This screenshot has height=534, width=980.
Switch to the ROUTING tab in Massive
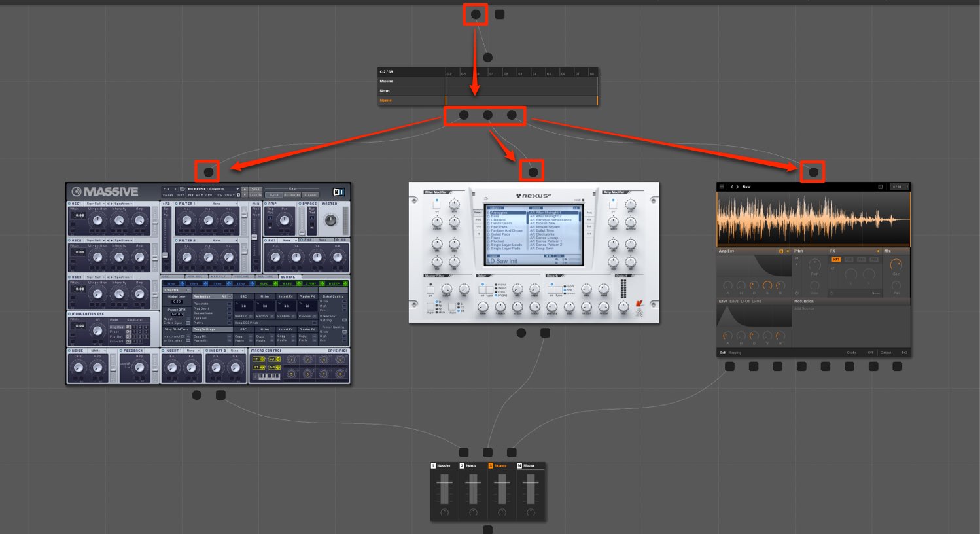pyautogui.click(x=266, y=277)
